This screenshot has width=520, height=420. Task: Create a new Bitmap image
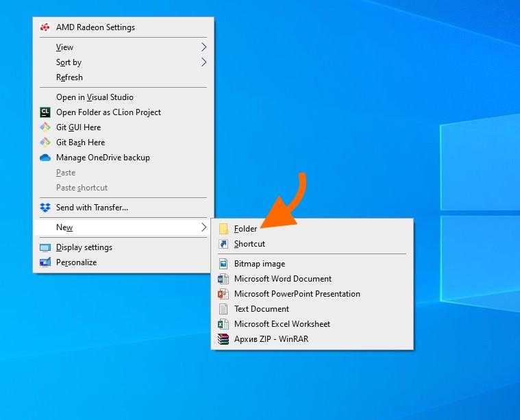point(312,264)
